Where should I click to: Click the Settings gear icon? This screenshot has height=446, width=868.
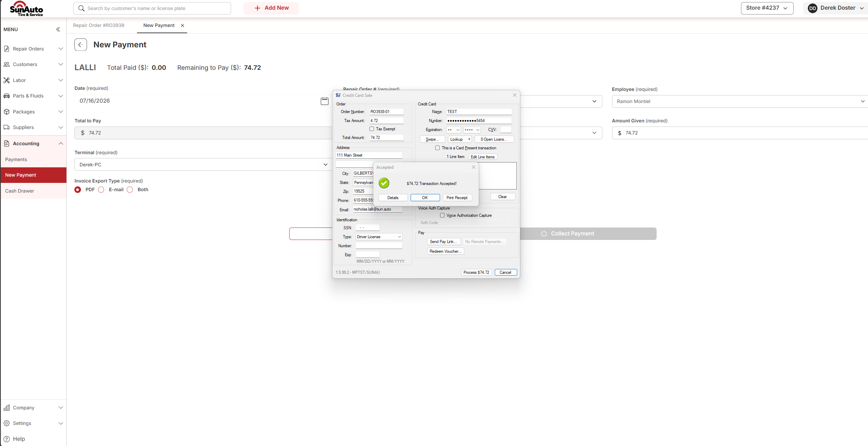(x=7, y=423)
